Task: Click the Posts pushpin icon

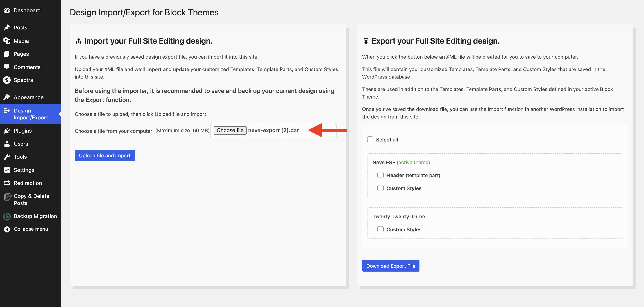Action: pos(7,27)
